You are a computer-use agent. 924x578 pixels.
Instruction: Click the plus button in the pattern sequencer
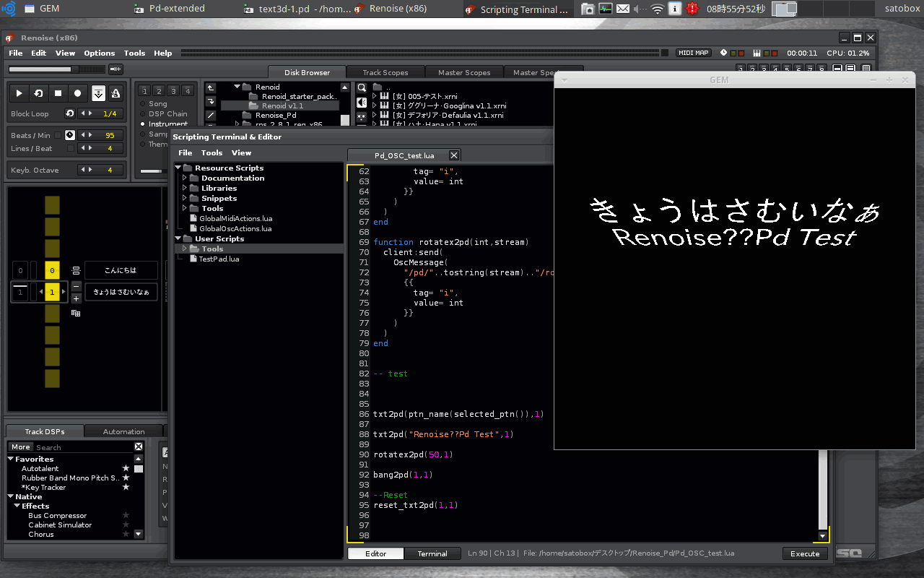tap(76, 298)
